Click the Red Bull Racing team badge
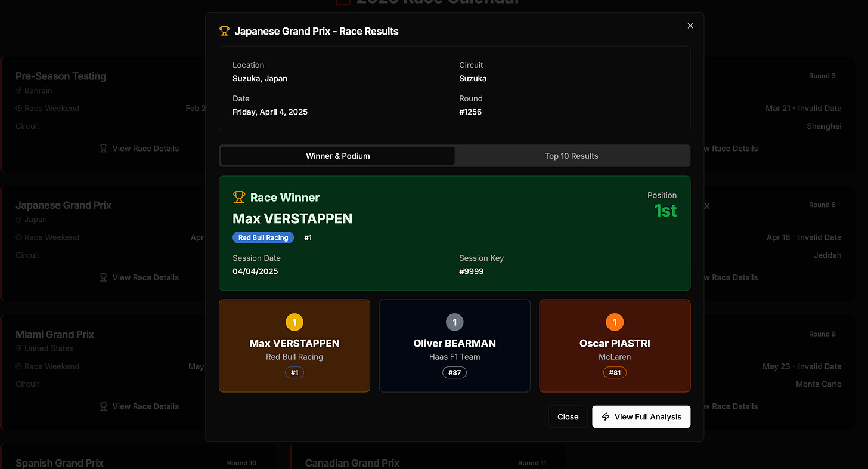 (x=263, y=237)
